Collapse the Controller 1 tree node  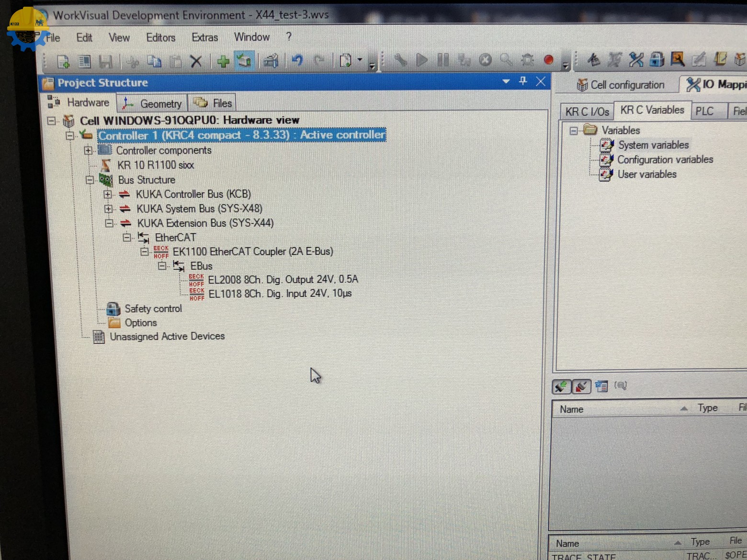[x=70, y=135]
